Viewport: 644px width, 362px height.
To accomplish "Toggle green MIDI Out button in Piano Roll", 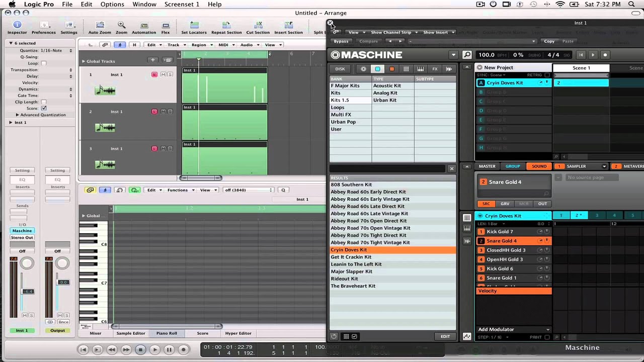I will (134, 190).
